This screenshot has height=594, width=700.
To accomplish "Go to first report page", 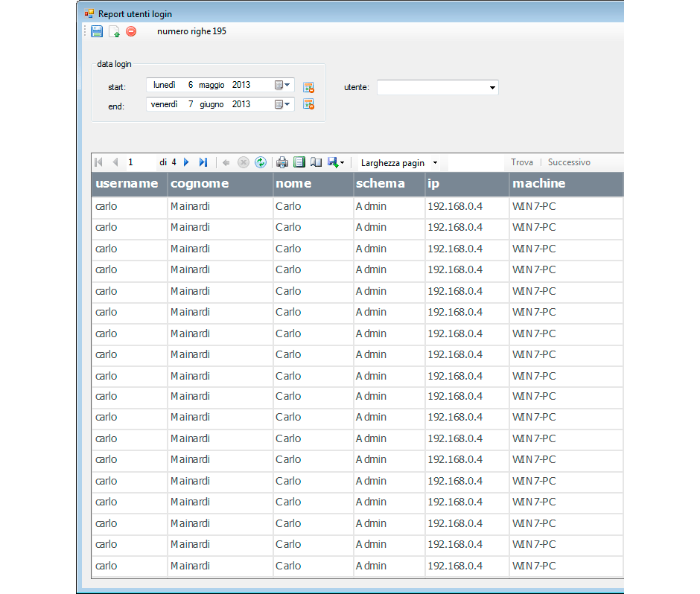I will 98,162.
